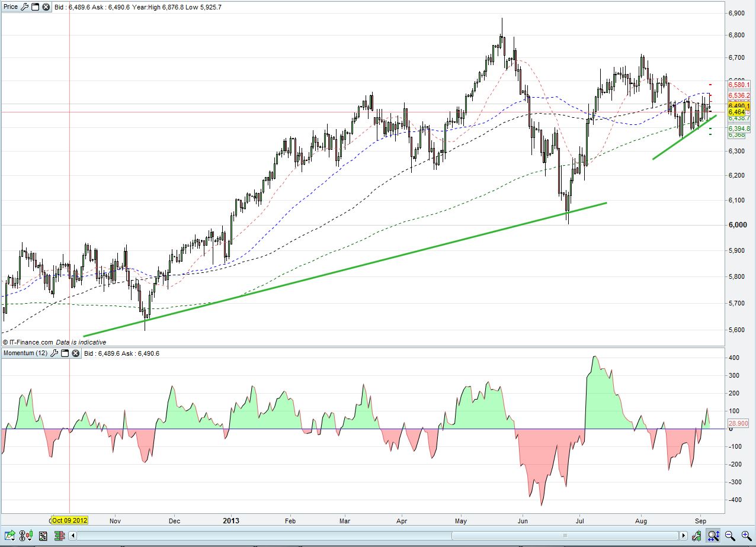
Task: Open the order book bars icon
Action: click(x=59, y=536)
